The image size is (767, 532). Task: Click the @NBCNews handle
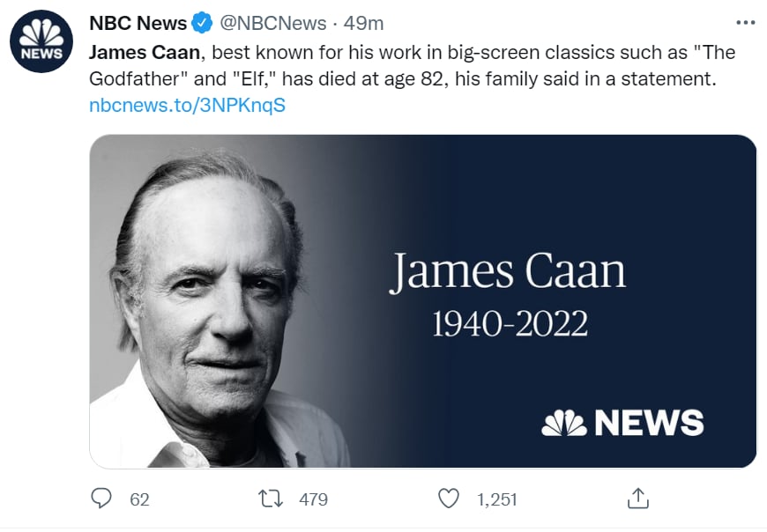coord(273,23)
